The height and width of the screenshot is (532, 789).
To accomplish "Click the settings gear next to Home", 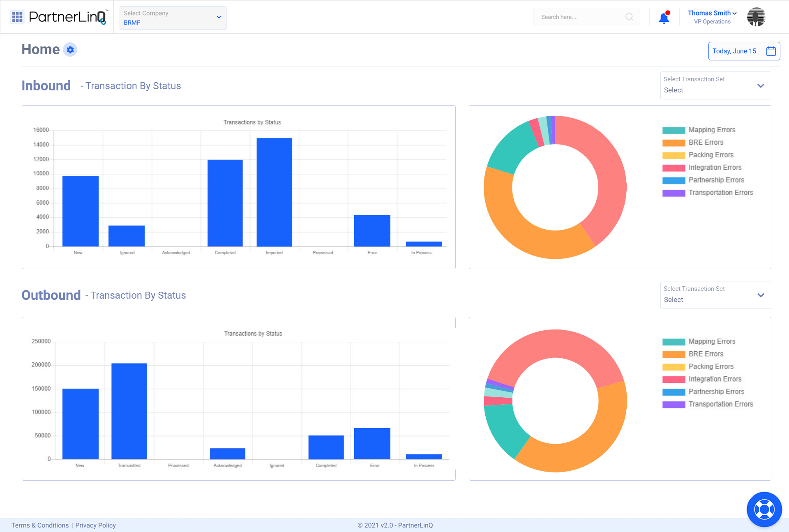I will tap(70, 49).
